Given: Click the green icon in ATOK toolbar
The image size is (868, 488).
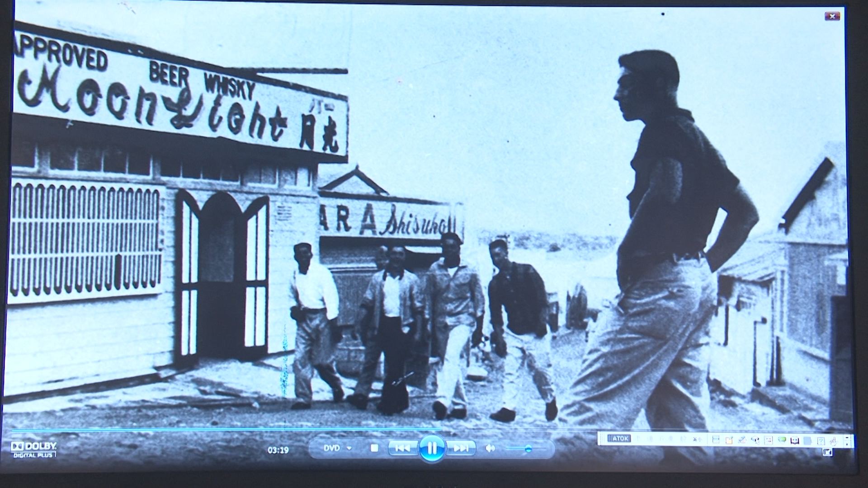Looking at the screenshot, I should pos(782,440).
